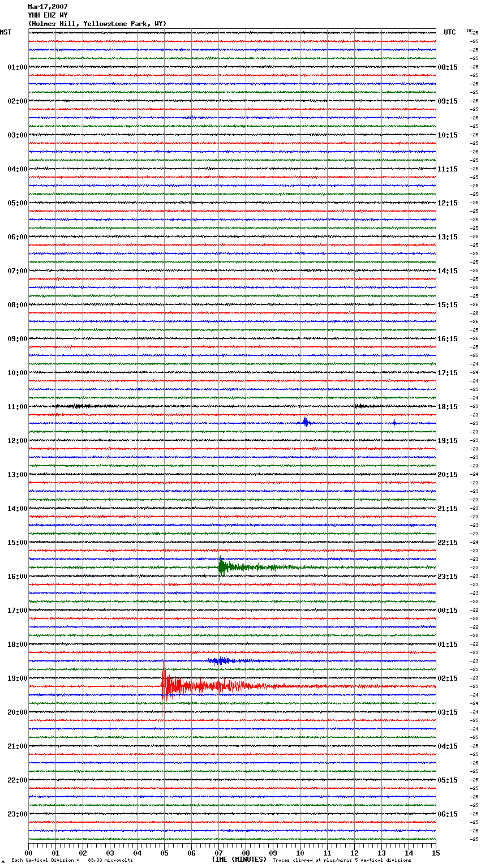Image resolution: width=481 pixels, height=868 pixels.
Task: Select the 01:00 MST time label
Action: click(x=17, y=67)
